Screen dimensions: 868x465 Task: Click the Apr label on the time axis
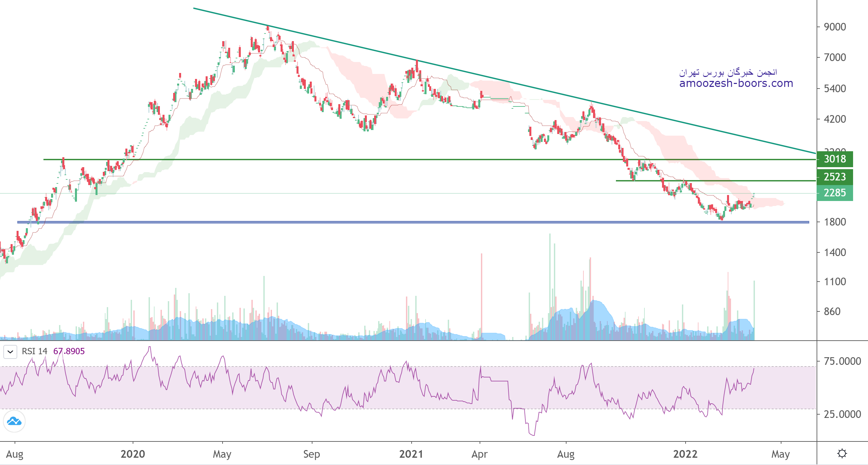(x=479, y=454)
